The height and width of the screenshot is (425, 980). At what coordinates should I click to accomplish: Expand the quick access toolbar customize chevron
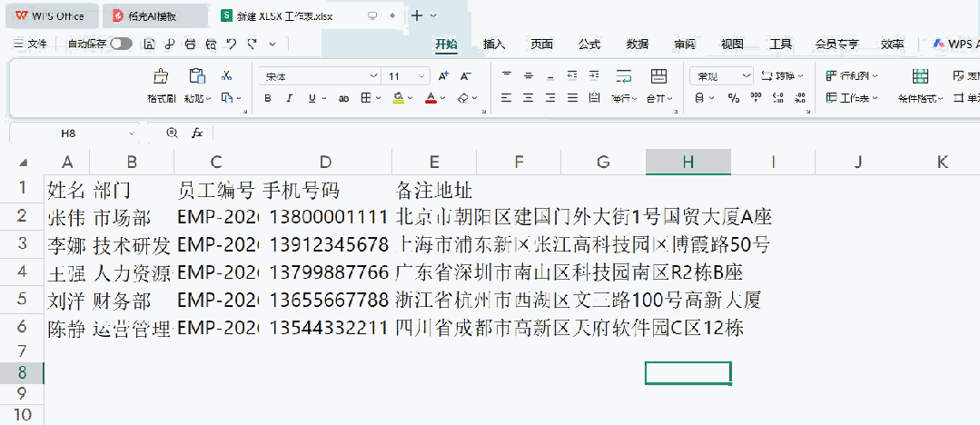tap(272, 44)
